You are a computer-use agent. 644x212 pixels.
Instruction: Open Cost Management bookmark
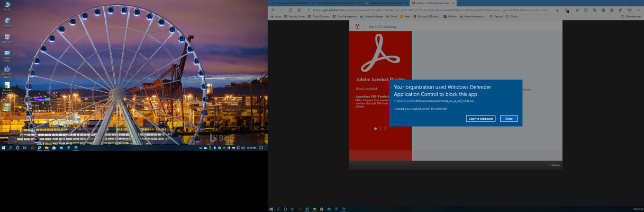[344, 16]
